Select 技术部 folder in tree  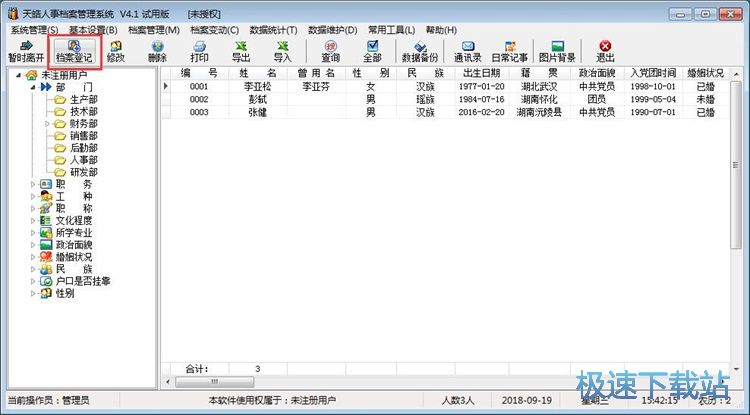(x=78, y=111)
